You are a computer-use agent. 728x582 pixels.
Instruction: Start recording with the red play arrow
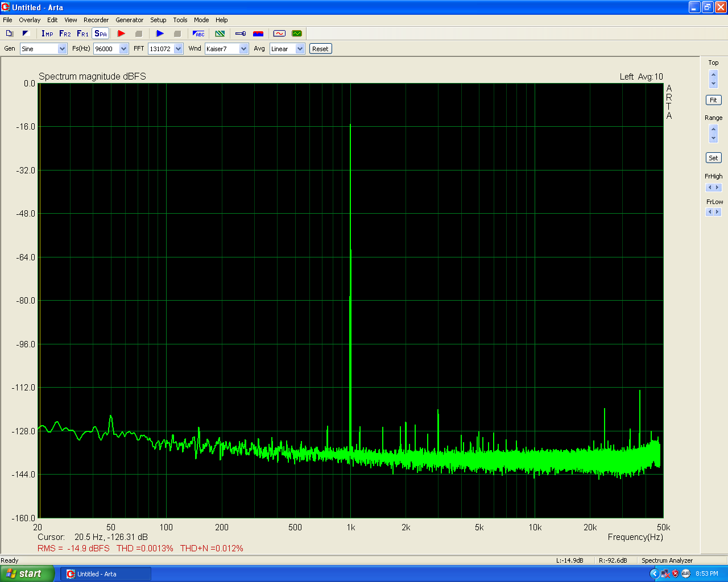coord(121,34)
